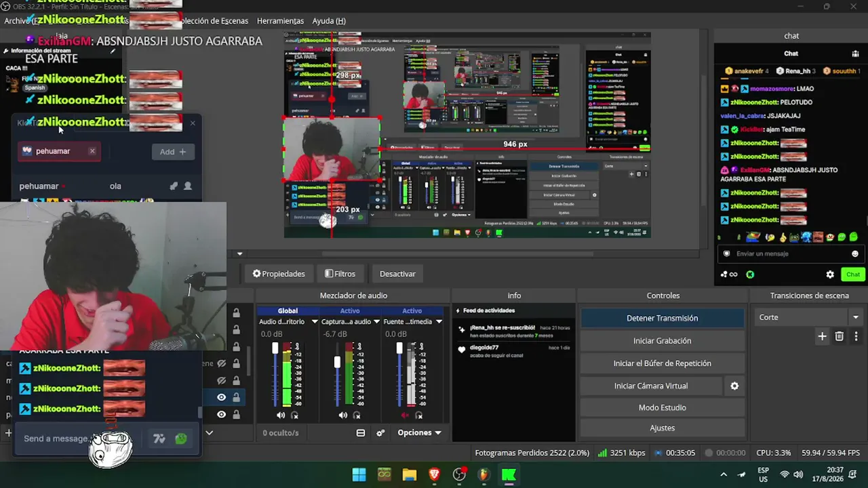The width and height of the screenshot is (868, 488).
Task: Click Iniciar el Búfer de Repetición
Action: [662, 363]
